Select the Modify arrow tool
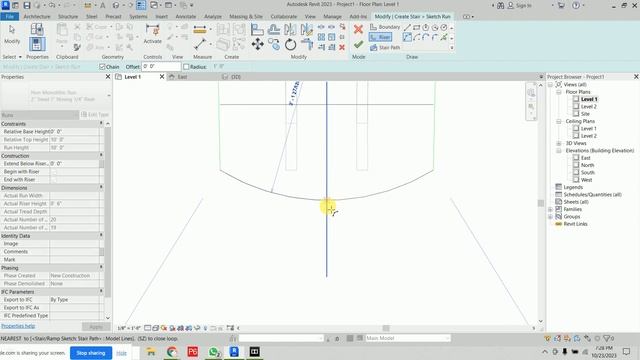The image size is (640, 360). click(x=12, y=34)
